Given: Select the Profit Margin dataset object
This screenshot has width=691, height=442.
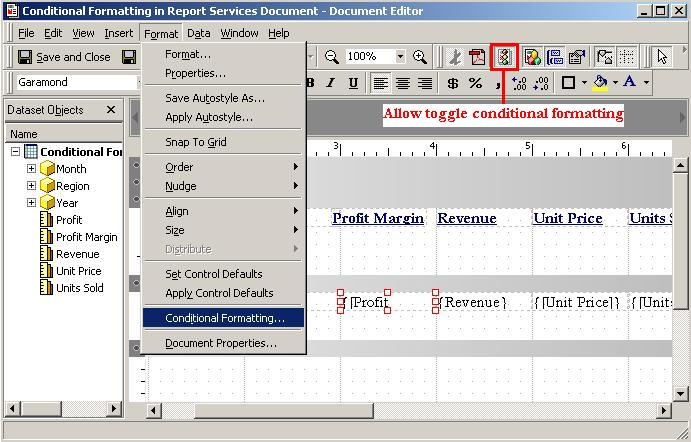Looking at the screenshot, I should (x=86, y=237).
